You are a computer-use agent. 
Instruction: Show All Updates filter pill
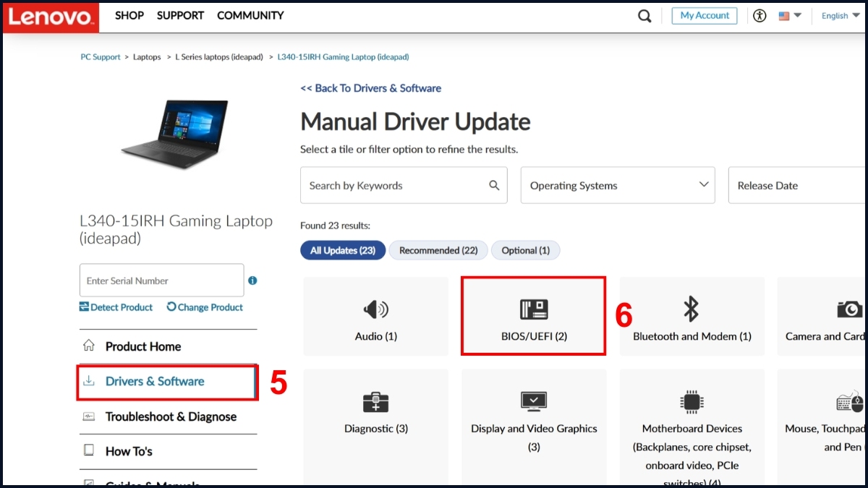click(x=342, y=250)
